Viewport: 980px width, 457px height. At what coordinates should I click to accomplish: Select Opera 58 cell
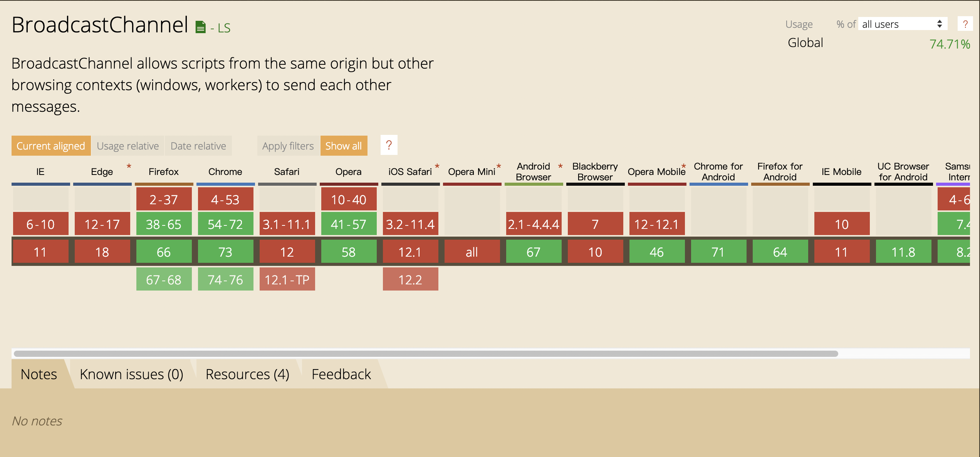pyautogui.click(x=349, y=251)
